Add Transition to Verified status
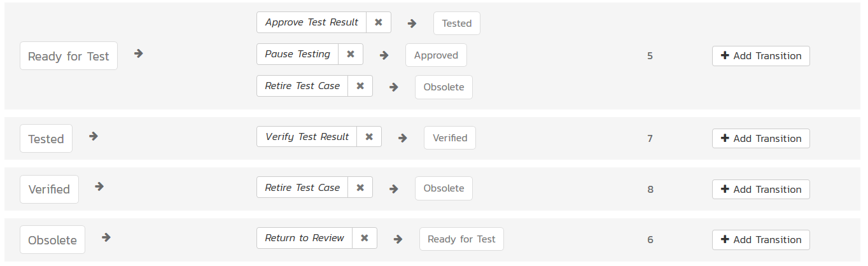 click(x=760, y=189)
